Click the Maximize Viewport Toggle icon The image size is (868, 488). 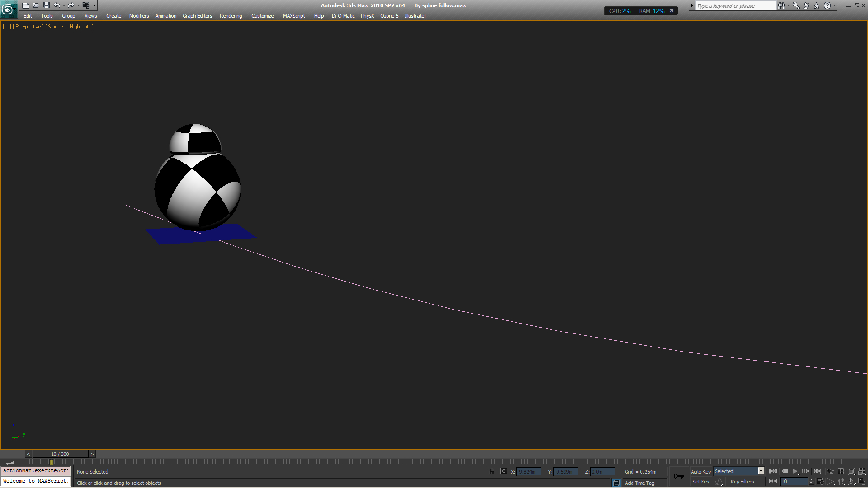[862, 482]
